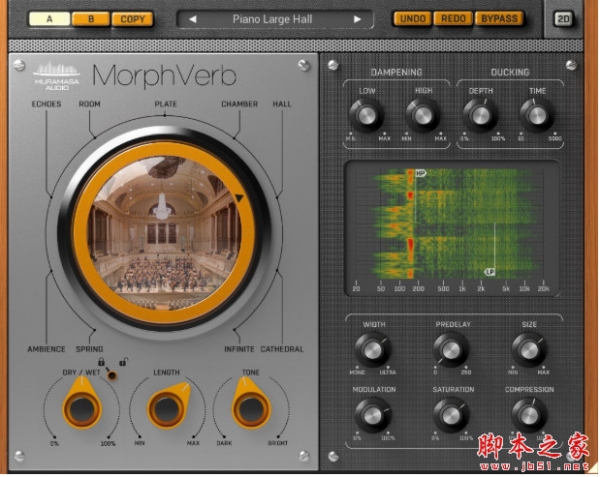Click the MODULATION knob
This screenshot has height=477, width=600.
pos(373,415)
